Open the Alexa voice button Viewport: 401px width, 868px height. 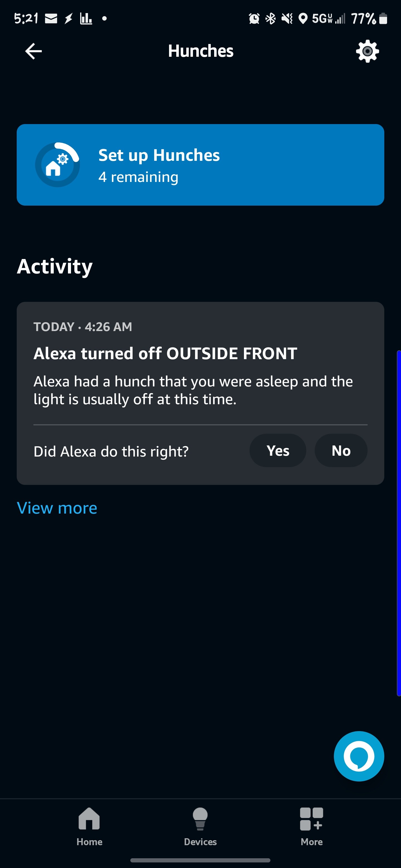click(359, 756)
